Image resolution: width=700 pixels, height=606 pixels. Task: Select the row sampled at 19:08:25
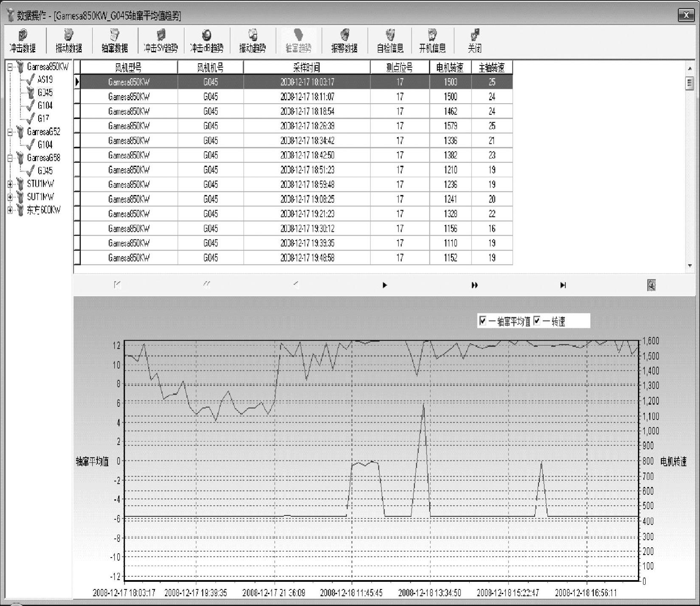point(296,199)
